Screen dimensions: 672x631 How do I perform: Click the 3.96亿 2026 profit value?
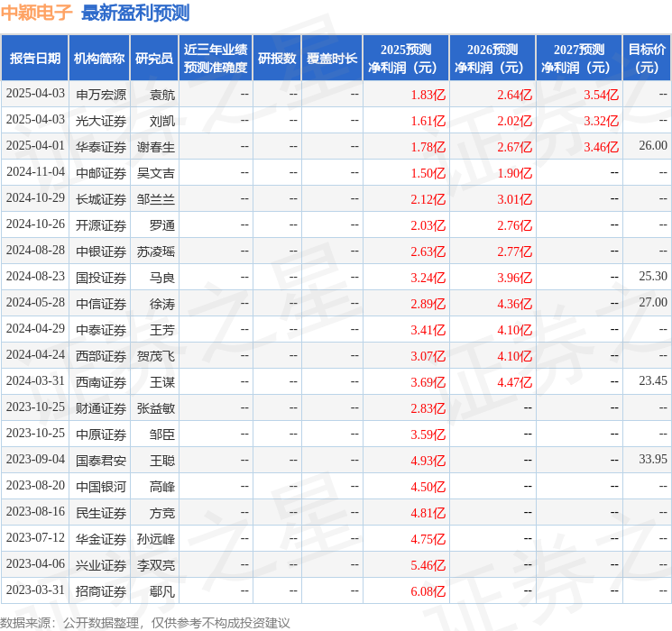tap(515, 278)
